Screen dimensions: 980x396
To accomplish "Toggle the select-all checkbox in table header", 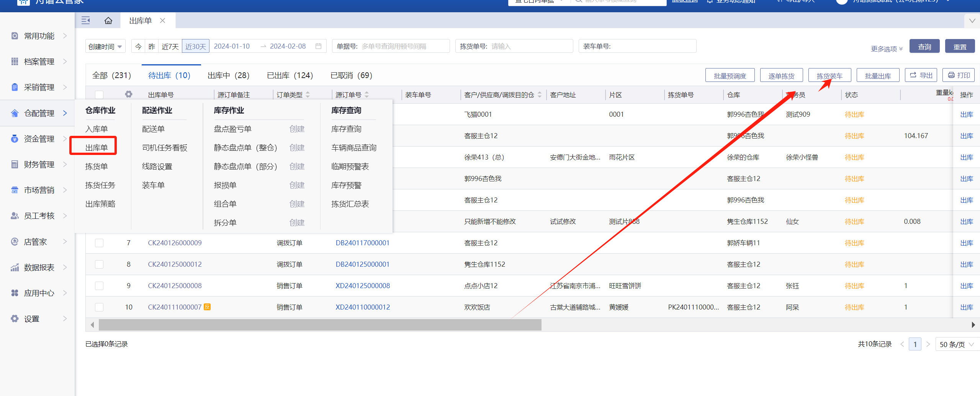I will pyautogui.click(x=99, y=95).
